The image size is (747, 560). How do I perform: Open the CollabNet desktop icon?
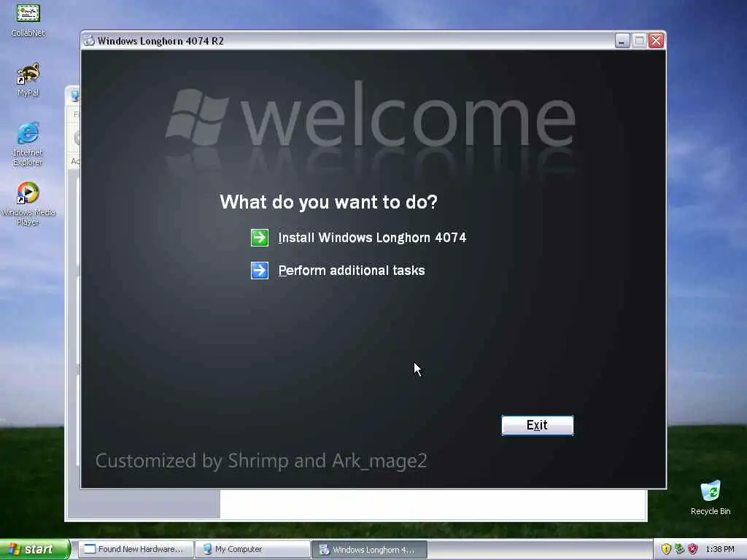(x=28, y=20)
